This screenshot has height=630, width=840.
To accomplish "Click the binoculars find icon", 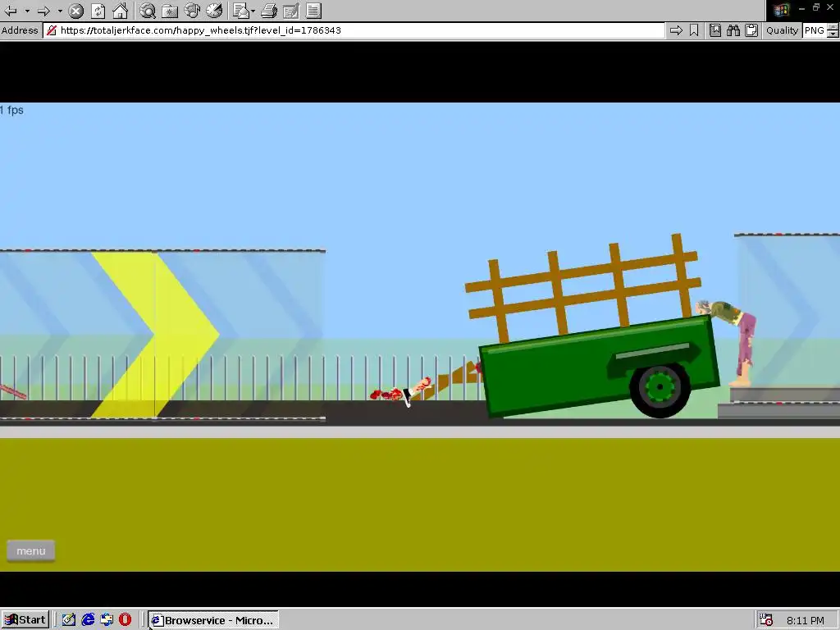I will (x=733, y=30).
